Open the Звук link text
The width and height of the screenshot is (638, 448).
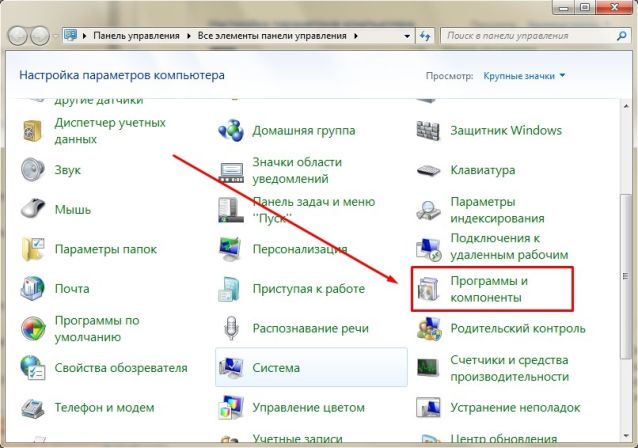[68, 170]
